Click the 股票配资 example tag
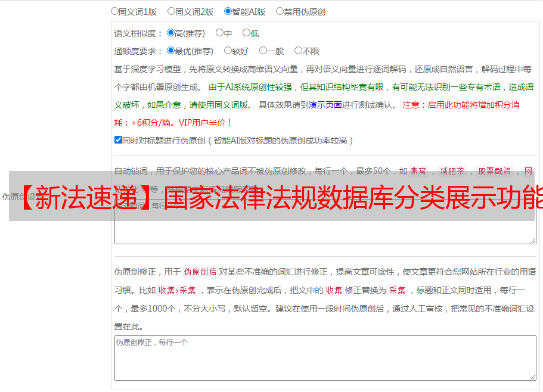The width and height of the screenshot is (543, 392). (495, 171)
